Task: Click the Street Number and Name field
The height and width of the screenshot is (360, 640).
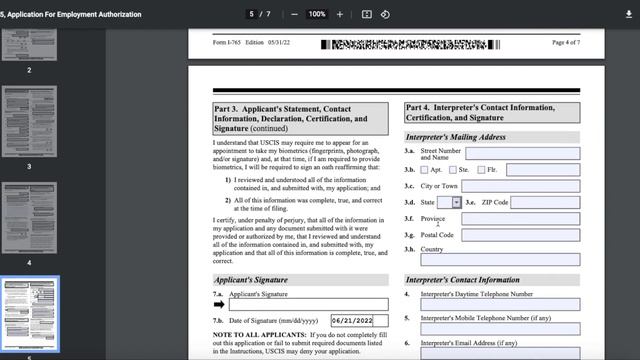Action: pos(522,153)
